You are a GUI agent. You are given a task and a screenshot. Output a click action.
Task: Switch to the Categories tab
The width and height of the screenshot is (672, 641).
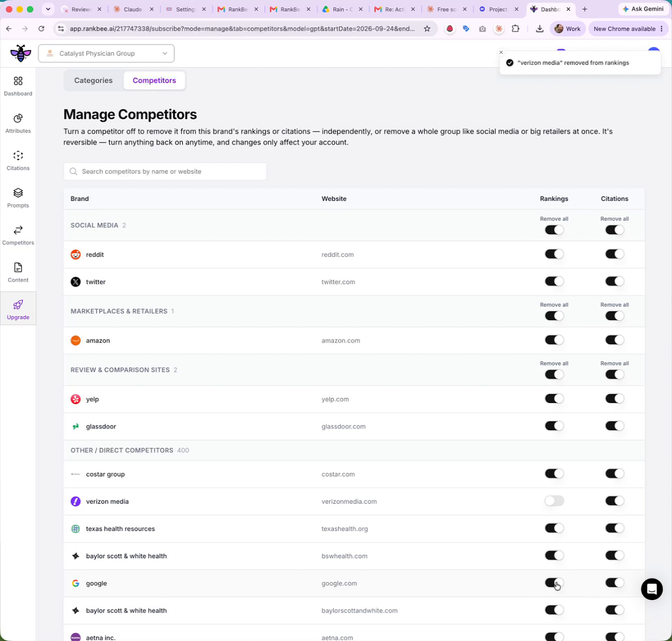[x=94, y=81]
